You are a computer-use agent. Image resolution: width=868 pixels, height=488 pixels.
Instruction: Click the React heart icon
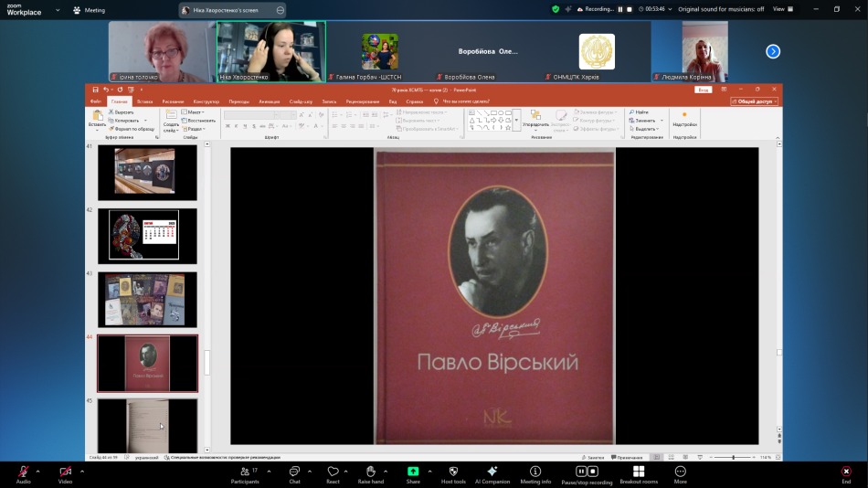pyautogui.click(x=333, y=472)
